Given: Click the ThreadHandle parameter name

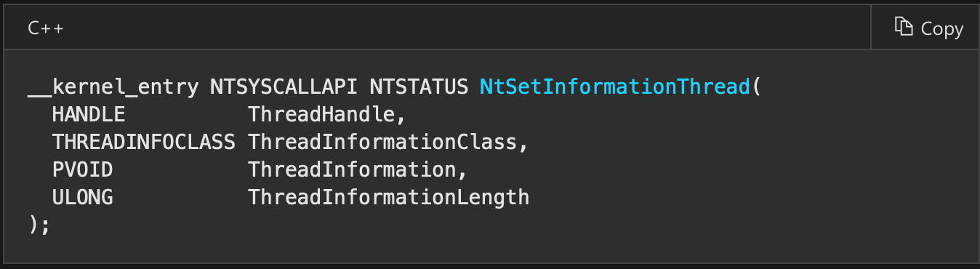Looking at the screenshot, I should tap(326, 115).
